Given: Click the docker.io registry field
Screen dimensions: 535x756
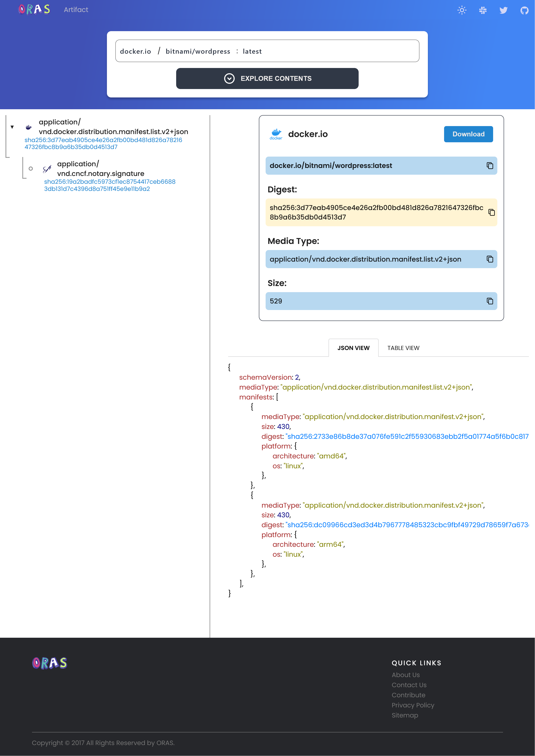Looking at the screenshot, I should click(135, 51).
